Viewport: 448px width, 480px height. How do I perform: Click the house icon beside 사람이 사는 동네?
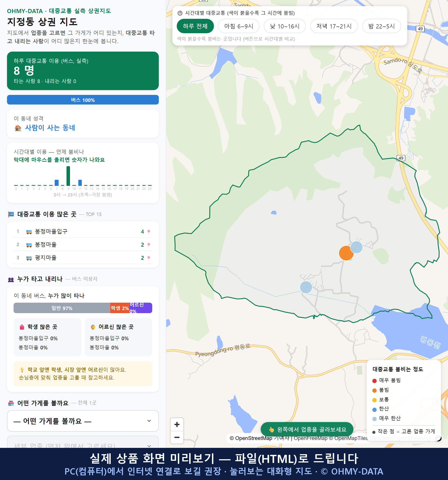(x=18, y=128)
